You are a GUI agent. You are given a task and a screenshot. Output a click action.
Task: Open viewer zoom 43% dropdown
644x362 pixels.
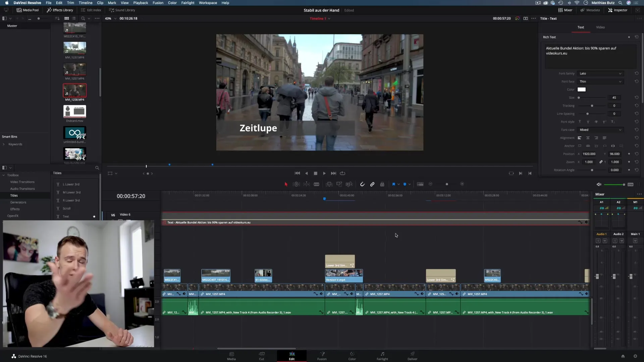[x=115, y=18]
